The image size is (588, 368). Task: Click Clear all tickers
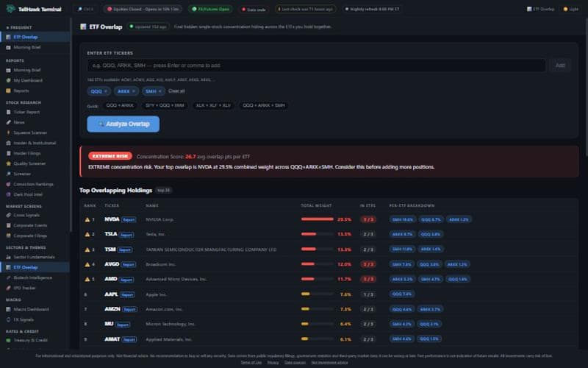coord(176,91)
